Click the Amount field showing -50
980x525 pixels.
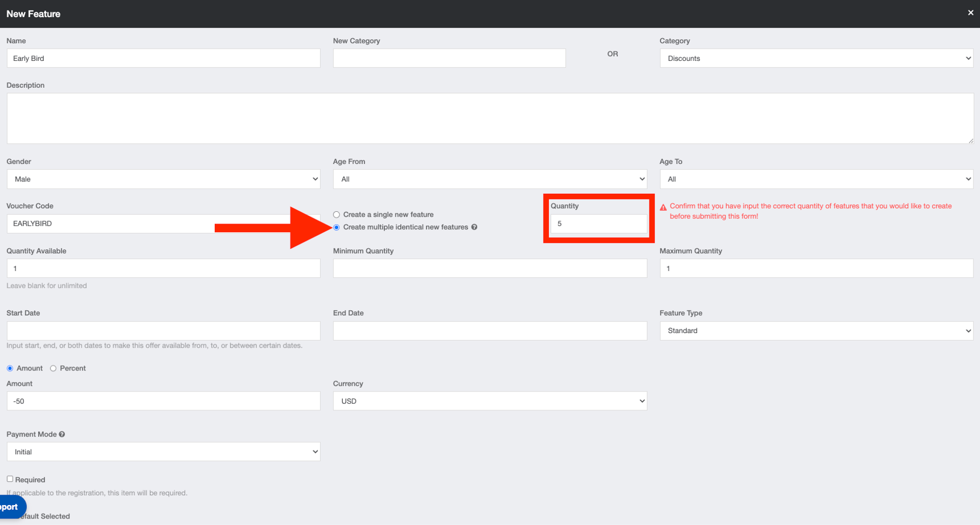pos(163,401)
